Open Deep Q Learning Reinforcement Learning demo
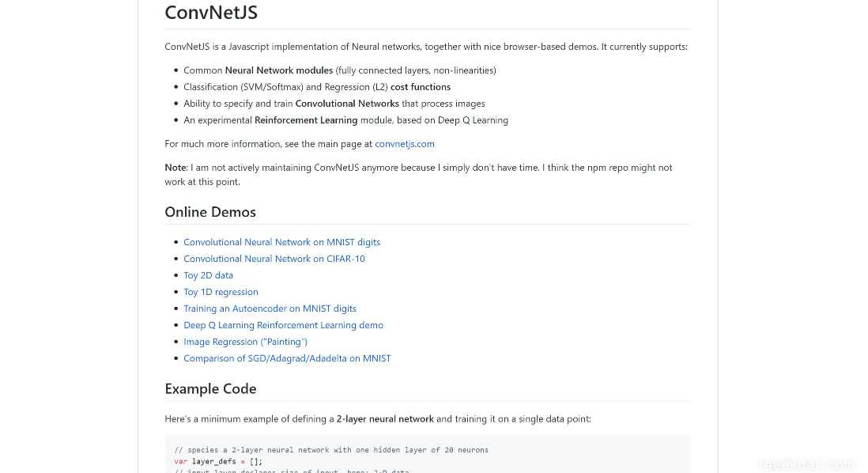The height and width of the screenshot is (473, 868). click(284, 325)
